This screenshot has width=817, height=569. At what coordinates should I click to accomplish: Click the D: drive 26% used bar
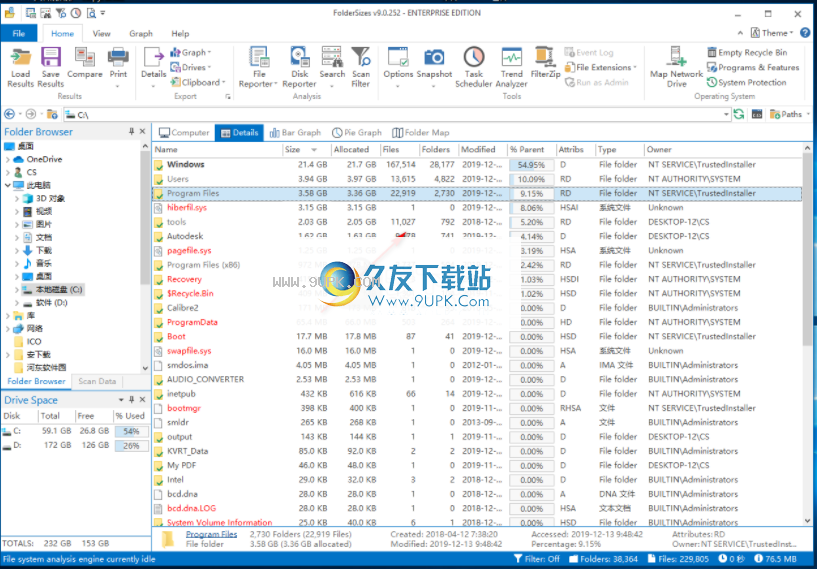[131, 446]
